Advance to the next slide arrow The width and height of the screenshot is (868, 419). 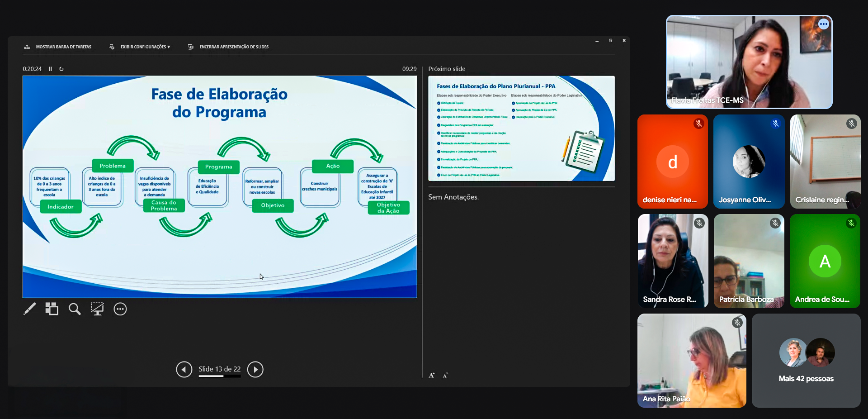(255, 369)
